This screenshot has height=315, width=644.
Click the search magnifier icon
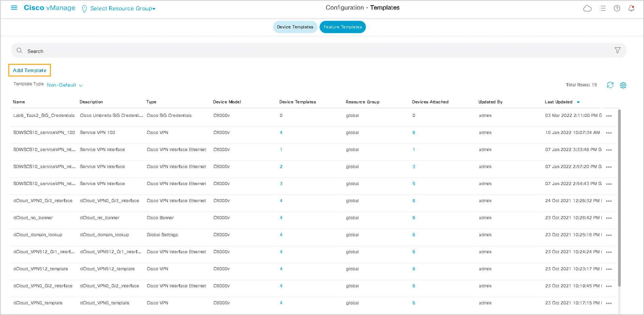(19, 50)
